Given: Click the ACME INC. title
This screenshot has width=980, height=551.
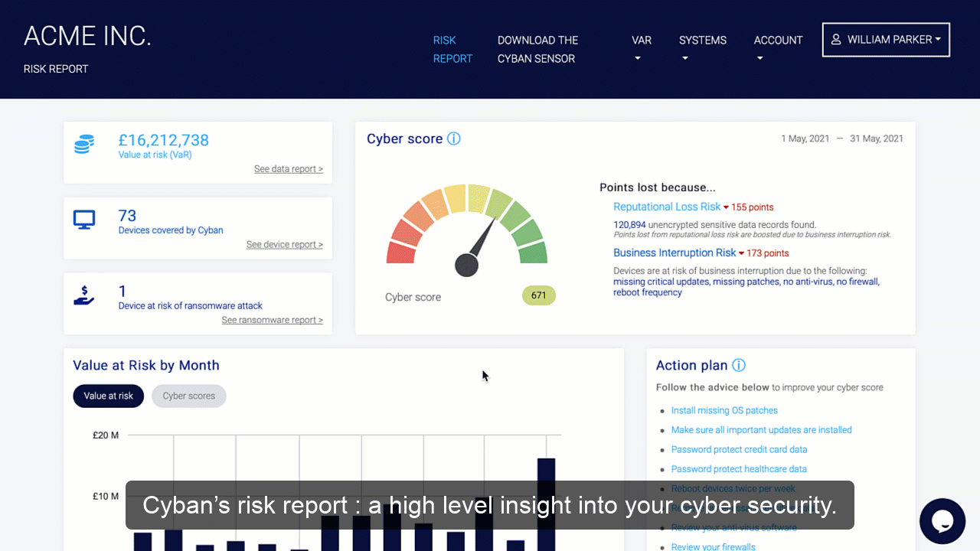Looking at the screenshot, I should click(87, 36).
